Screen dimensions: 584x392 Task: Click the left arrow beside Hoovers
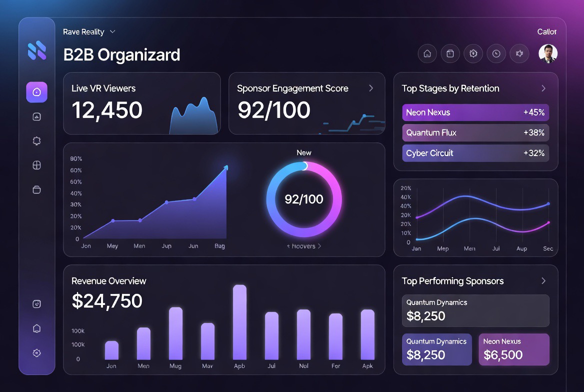click(x=288, y=246)
